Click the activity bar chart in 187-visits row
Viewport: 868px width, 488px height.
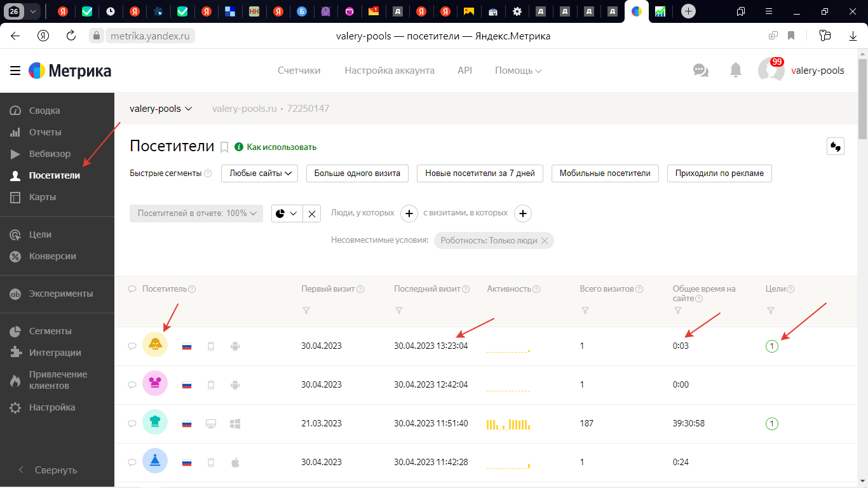point(508,424)
